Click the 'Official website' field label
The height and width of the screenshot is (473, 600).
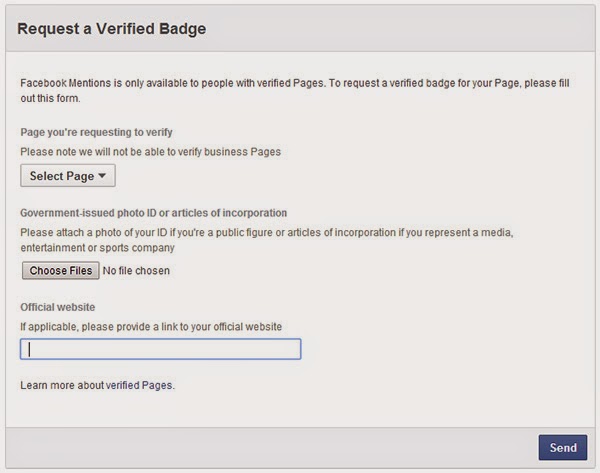(x=57, y=307)
